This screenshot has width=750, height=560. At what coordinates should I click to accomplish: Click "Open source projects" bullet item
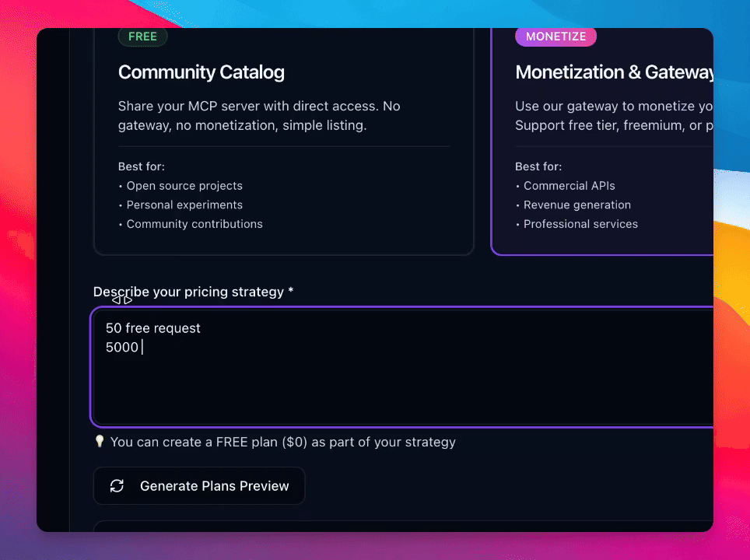click(184, 186)
